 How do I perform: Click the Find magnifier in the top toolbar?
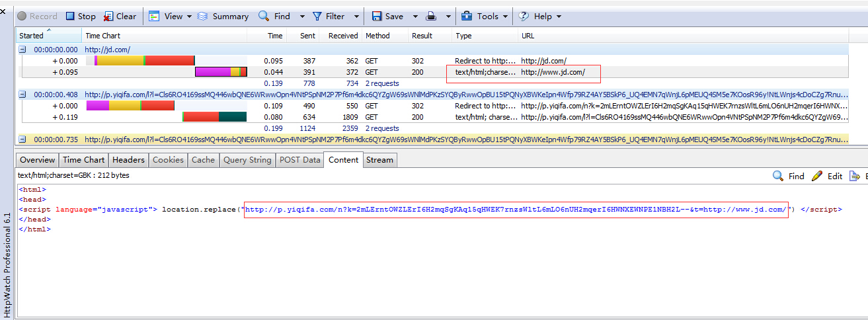pyautogui.click(x=263, y=16)
